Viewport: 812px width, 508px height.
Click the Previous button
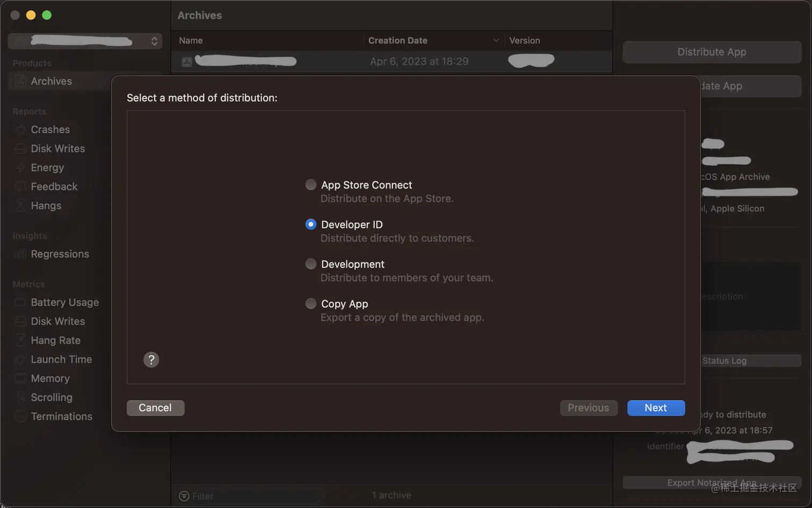click(589, 408)
